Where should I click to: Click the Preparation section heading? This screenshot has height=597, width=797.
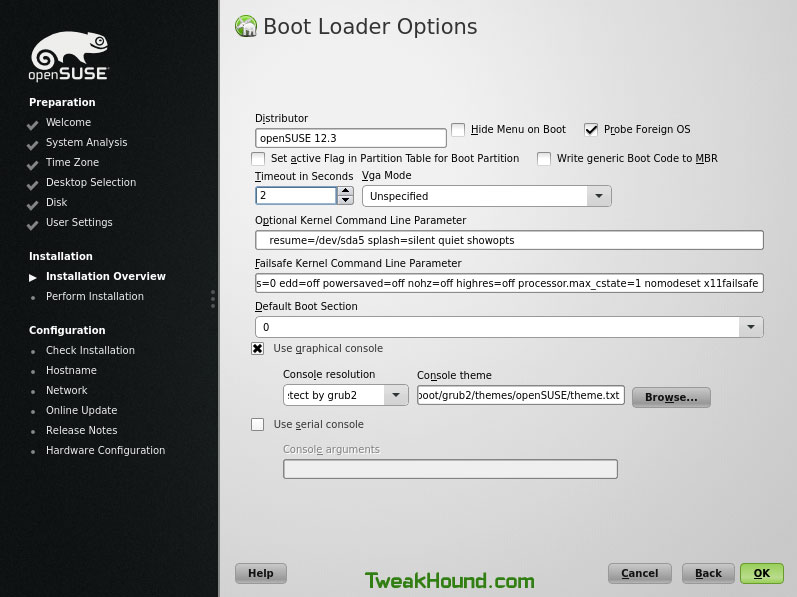point(62,102)
